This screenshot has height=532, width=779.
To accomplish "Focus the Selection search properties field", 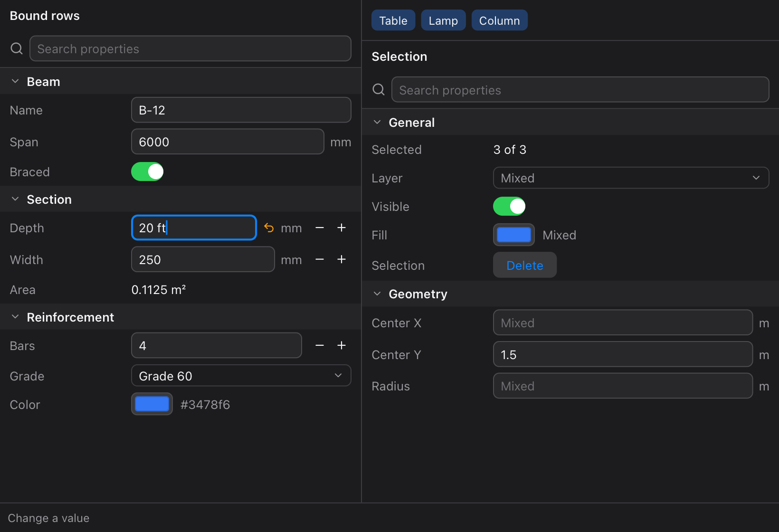I will pyautogui.click(x=580, y=90).
